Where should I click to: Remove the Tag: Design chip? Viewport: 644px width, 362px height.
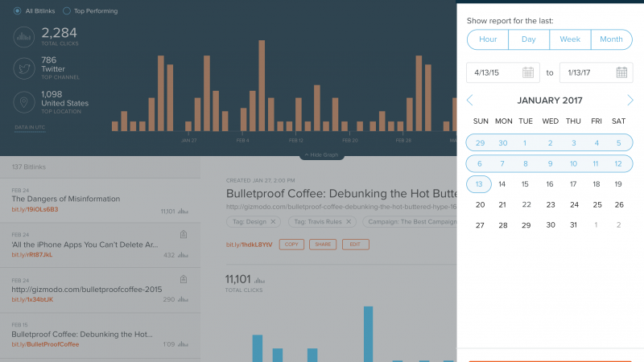click(x=273, y=222)
